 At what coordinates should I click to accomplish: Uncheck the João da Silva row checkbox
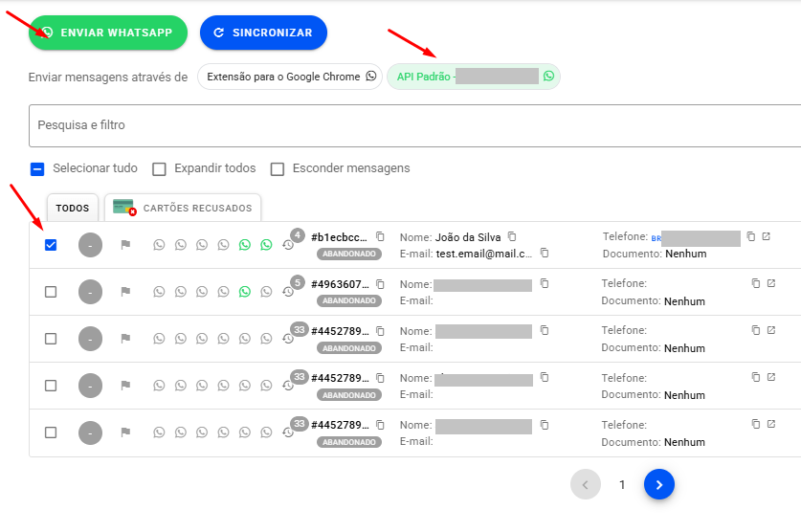coord(51,245)
